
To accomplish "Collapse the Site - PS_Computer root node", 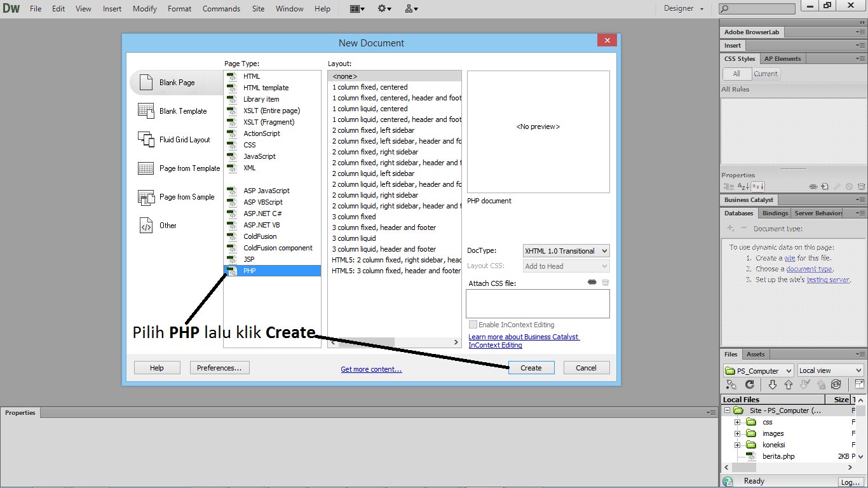I will [x=727, y=410].
